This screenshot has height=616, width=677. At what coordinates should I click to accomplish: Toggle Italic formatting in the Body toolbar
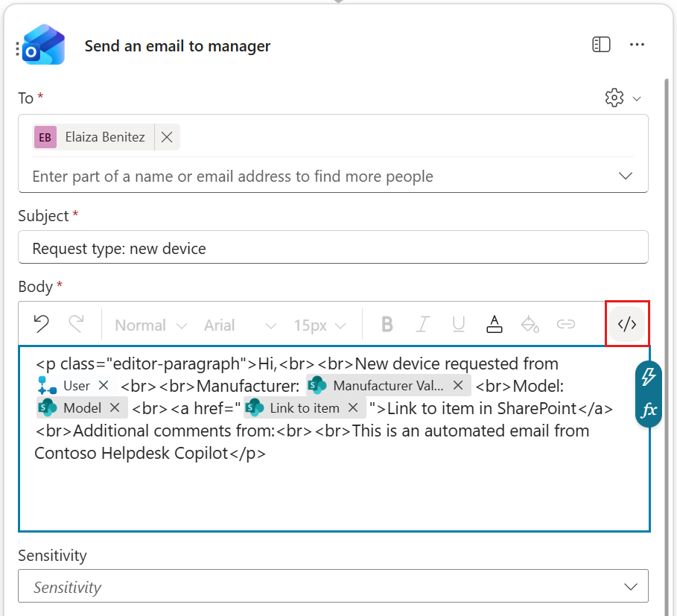tap(422, 324)
